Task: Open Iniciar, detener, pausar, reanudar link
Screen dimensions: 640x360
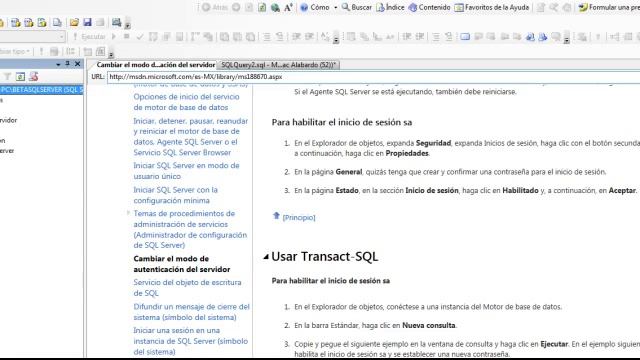Action: 191,137
